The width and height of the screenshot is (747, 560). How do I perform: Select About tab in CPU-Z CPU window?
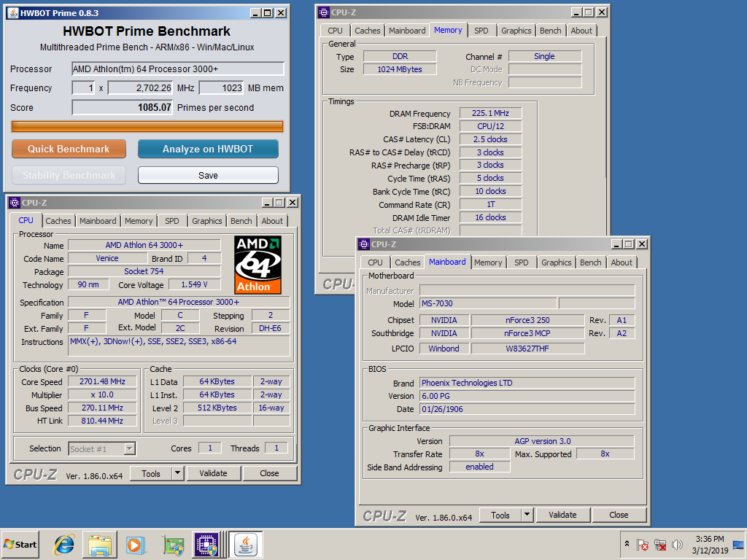coord(272,221)
